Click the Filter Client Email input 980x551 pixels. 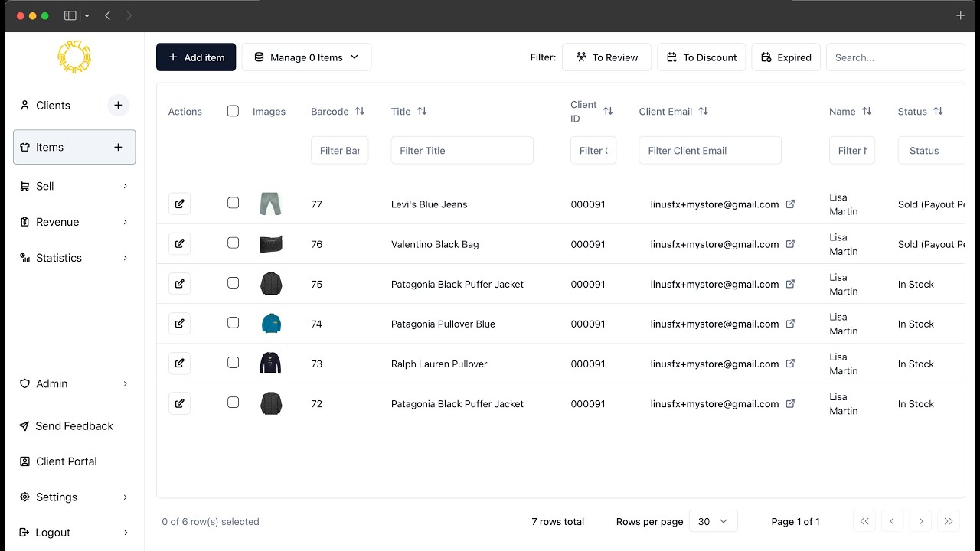click(x=710, y=151)
